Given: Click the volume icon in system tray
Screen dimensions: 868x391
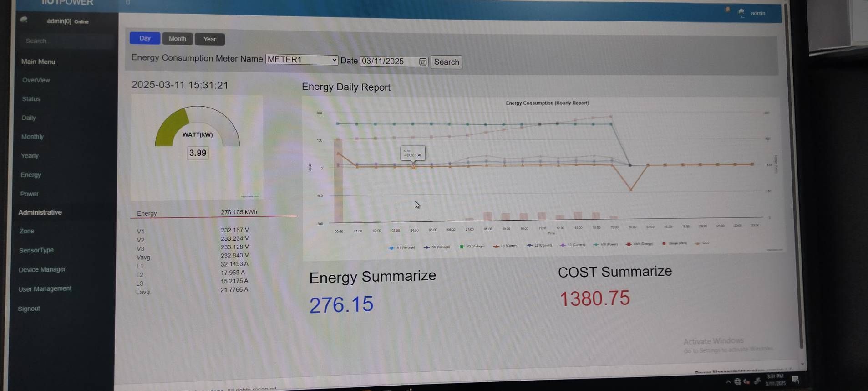Looking at the screenshot, I should 746,381.
